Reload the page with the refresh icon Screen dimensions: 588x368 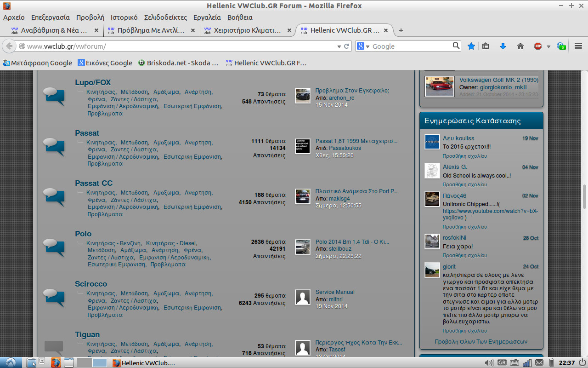346,46
